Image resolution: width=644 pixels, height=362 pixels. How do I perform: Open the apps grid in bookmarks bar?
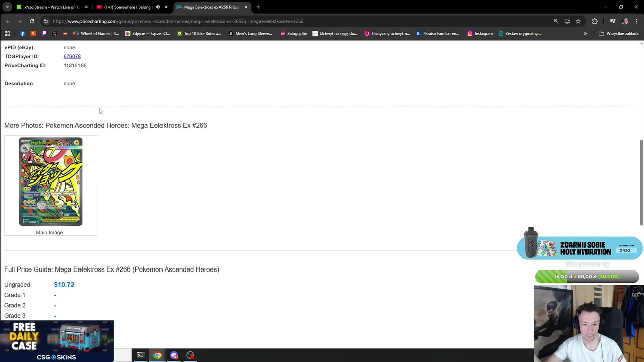click(7, 34)
